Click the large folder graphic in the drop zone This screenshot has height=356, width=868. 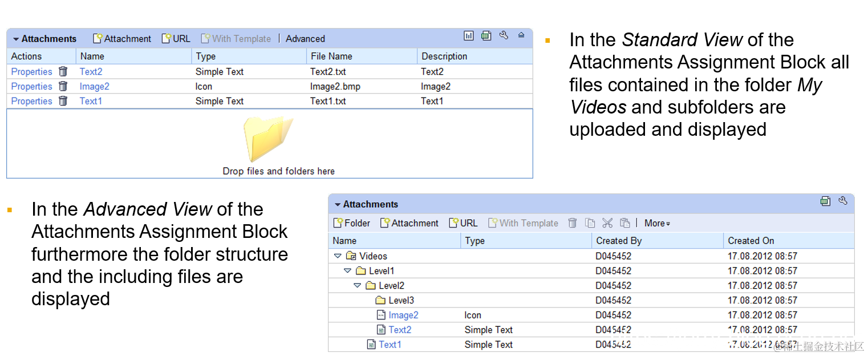[267, 139]
